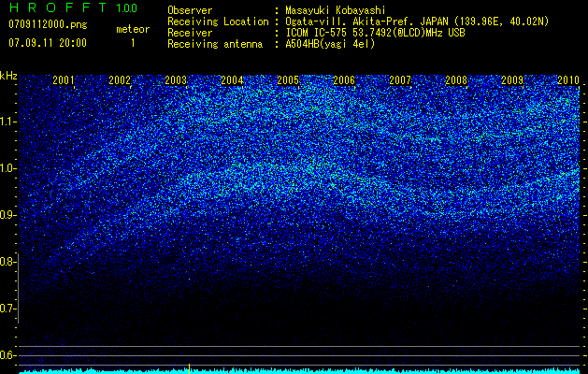Click the Observer field label
The image size is (588, 374).
coord(190,10)
